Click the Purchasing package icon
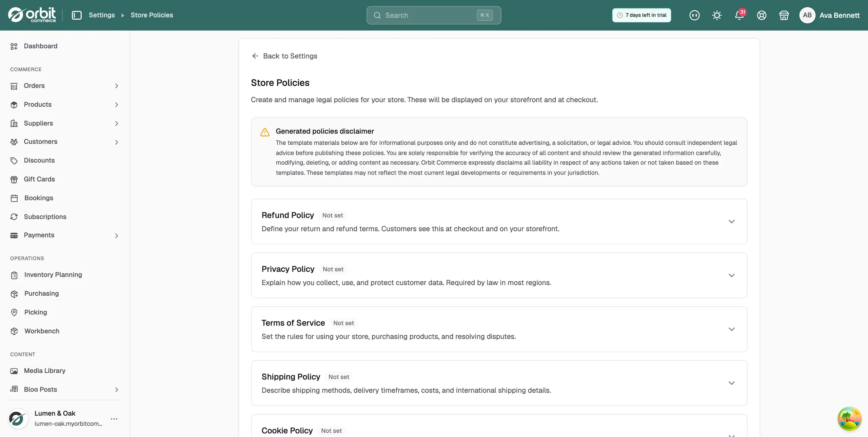Screen dimensions: 868x437 pos(14,294)
